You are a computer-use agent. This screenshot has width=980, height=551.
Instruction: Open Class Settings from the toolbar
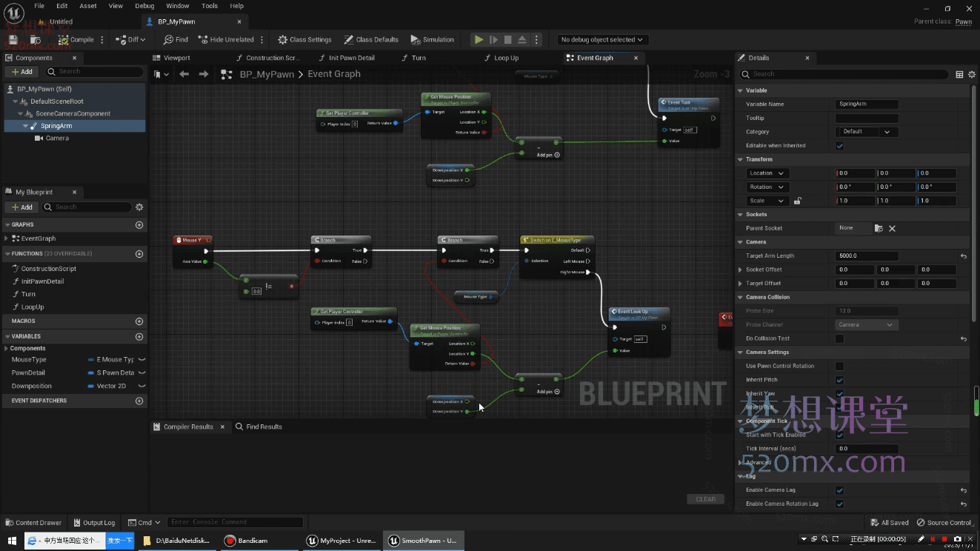point(304,40)
